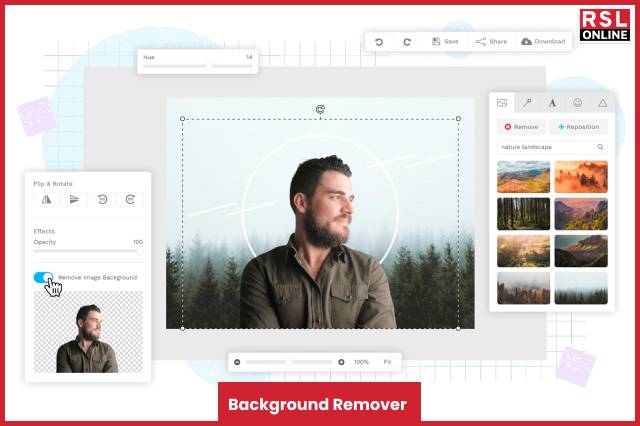Click the search magnifier icon
Screen dimensions: 640x426
click(600, 147)
